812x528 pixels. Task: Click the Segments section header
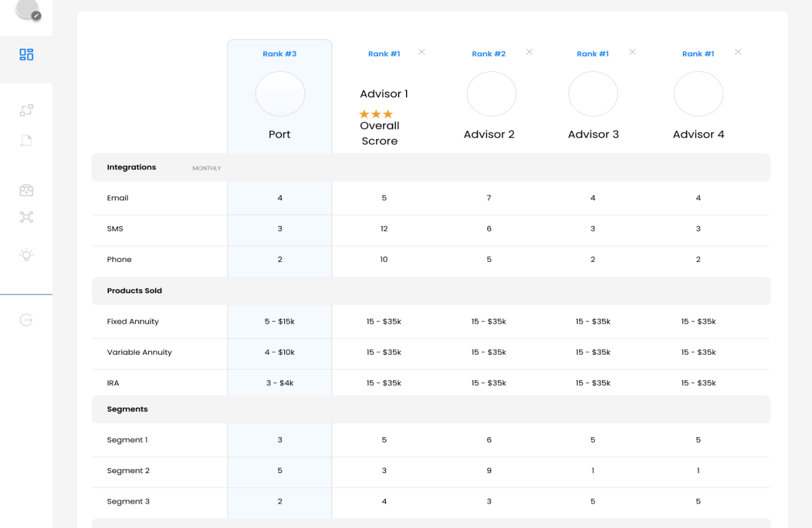(x=127, y=409)
